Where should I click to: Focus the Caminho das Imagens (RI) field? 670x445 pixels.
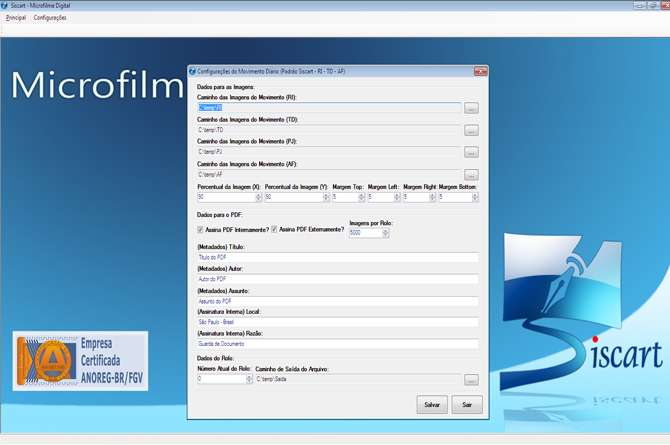pyautogui.click(x=329, y=108)
